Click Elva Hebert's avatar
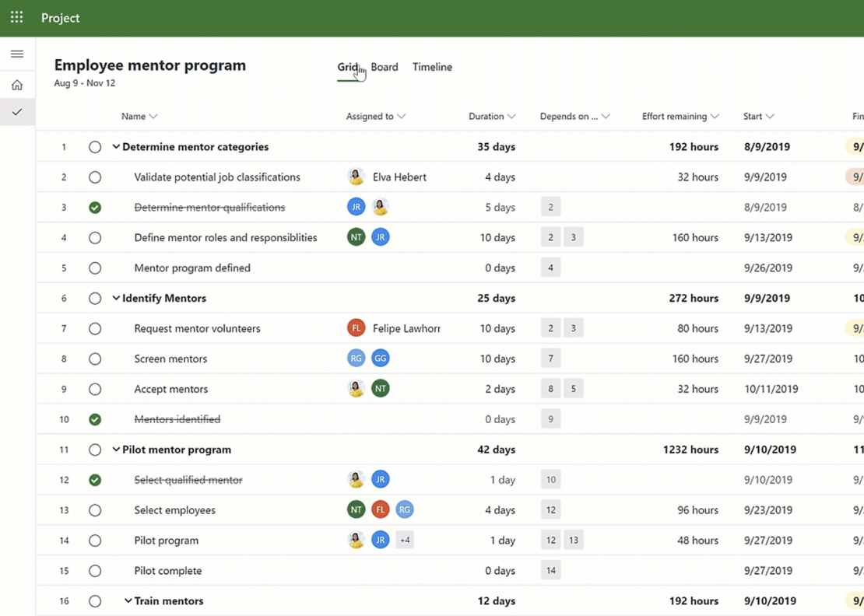The width and height of the screenshot is (864, 616). tap(356, 177)
